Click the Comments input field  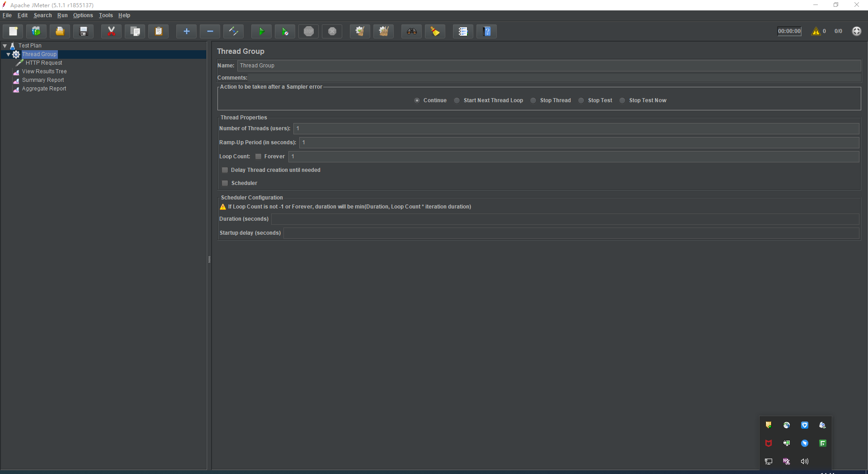555,78
